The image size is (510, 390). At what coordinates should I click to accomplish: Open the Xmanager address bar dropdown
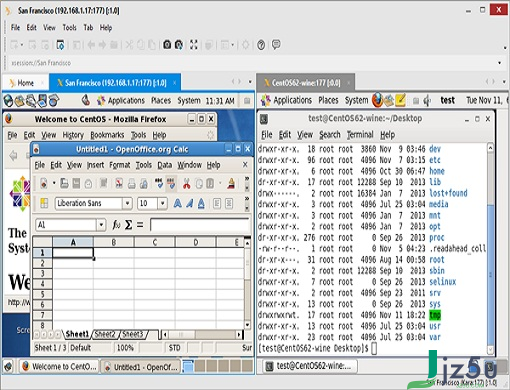pos(499,63)
